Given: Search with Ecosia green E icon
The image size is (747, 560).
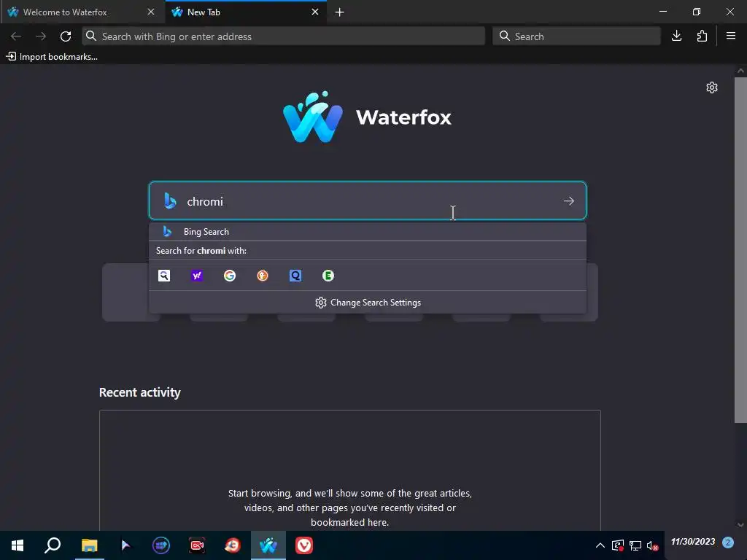Looking at the screenshot, I should point(328,276).
